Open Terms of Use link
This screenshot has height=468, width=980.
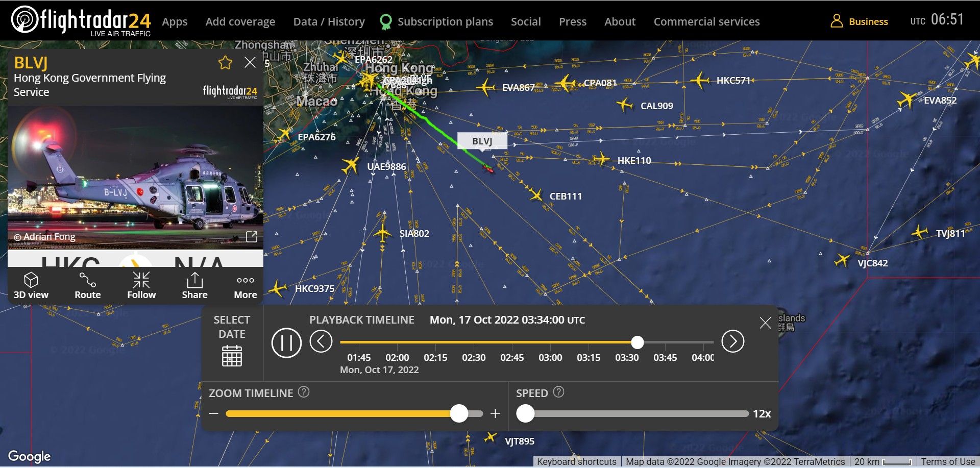click(x=948, y=461)
